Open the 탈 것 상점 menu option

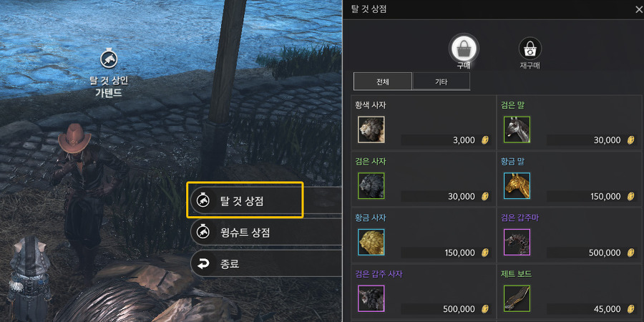point(245,200)
